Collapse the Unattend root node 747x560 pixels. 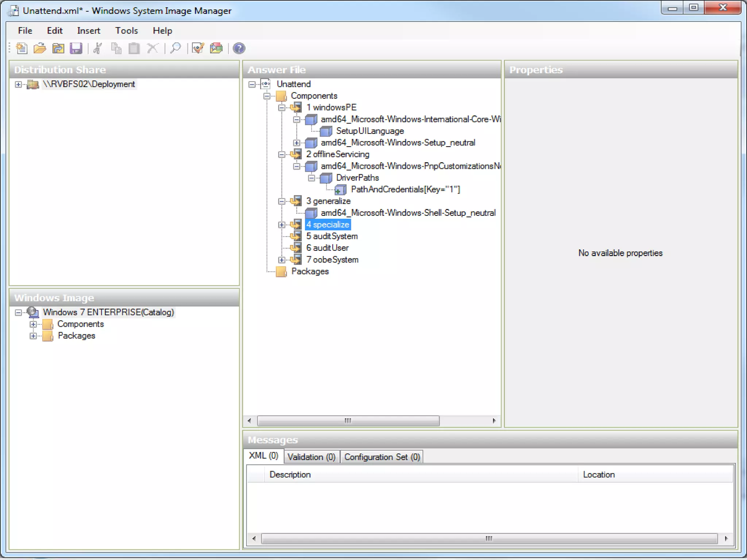(x=252, y=85)
